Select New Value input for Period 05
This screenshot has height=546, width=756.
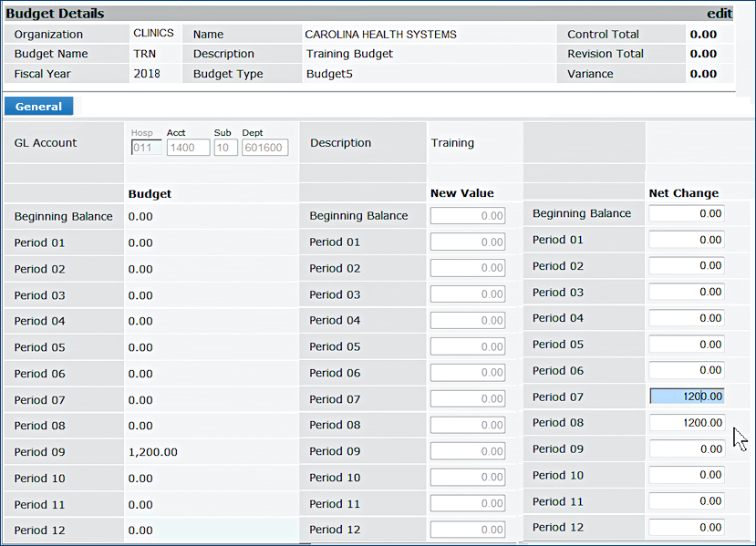coord(468,346)
